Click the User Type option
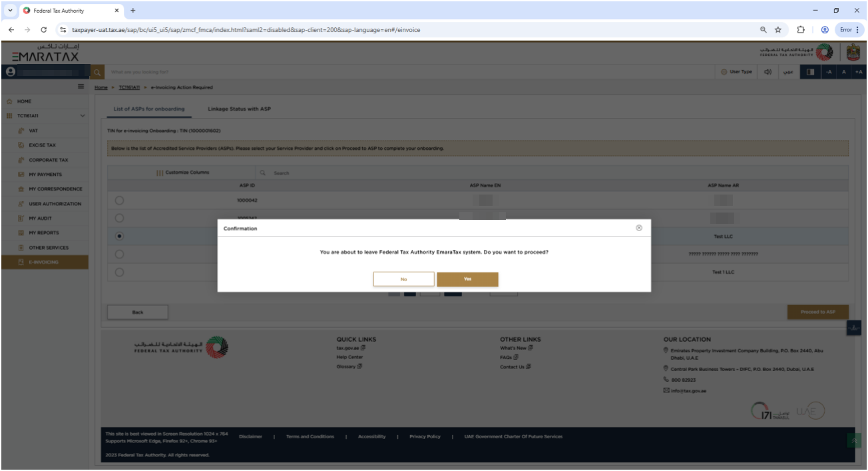The width and height of the screenshot is (868, 471). (736, 71)
